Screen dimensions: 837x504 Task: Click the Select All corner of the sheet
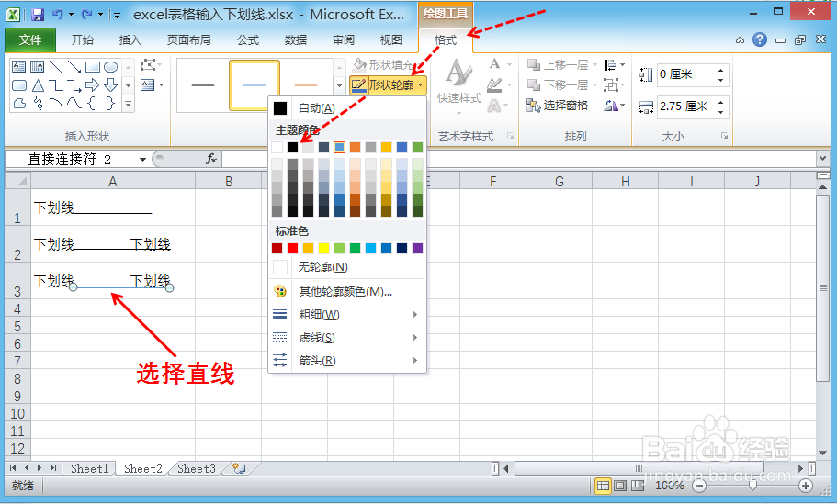[18, 182]
